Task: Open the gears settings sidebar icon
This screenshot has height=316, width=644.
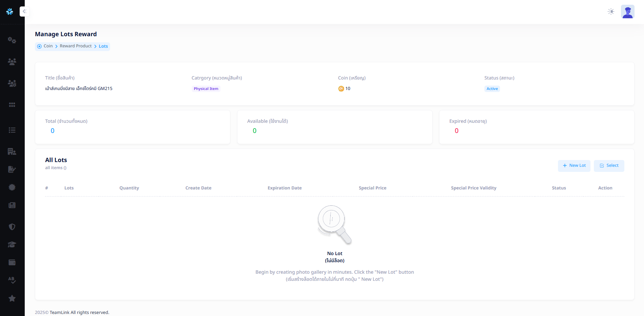Action: pos(12,40)
